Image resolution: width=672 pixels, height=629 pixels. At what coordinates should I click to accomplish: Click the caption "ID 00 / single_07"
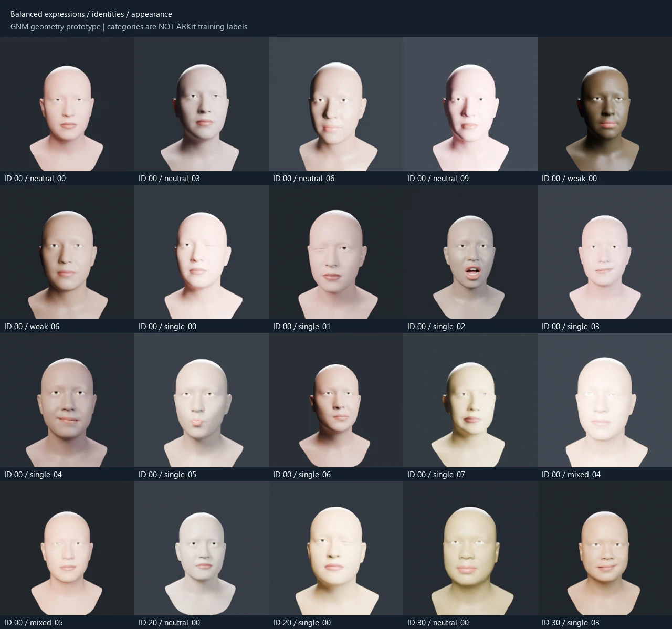click(x=436, y=475)
